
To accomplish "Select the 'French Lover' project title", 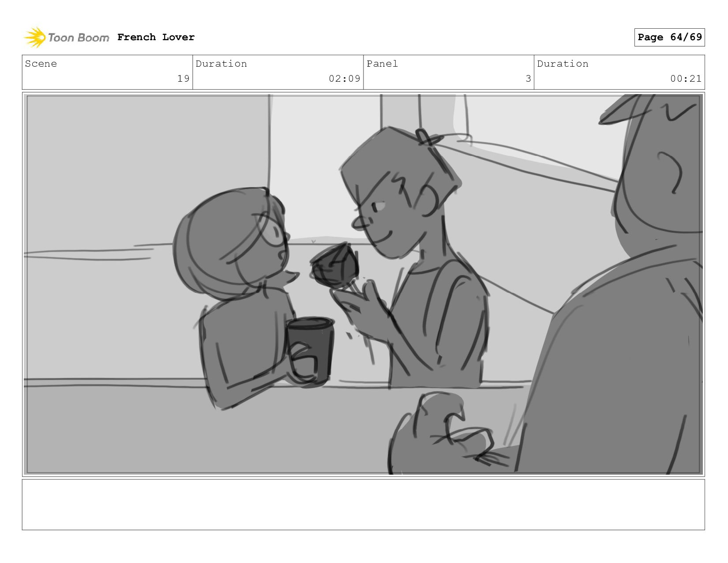I will [x=156, y=37].
